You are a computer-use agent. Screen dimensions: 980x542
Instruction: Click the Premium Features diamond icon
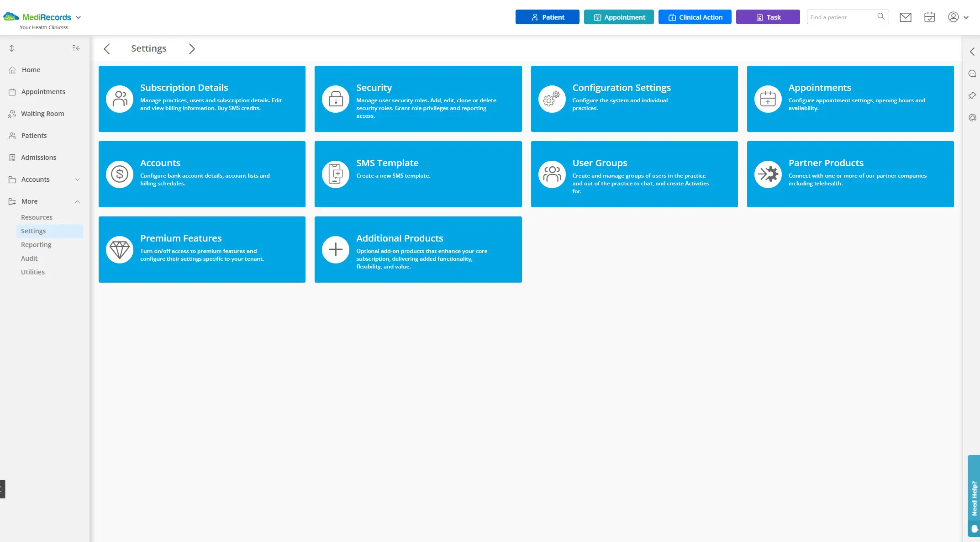tap(120, 249)
